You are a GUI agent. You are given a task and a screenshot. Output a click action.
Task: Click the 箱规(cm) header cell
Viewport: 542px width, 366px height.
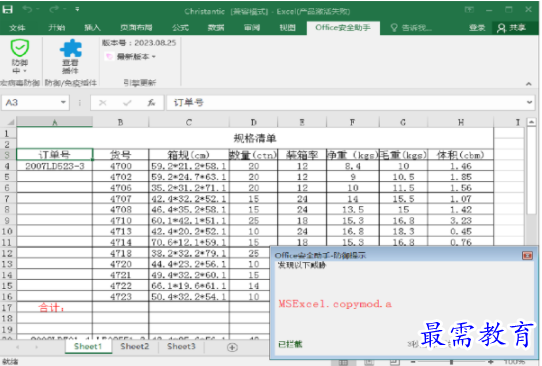(189, 155)
